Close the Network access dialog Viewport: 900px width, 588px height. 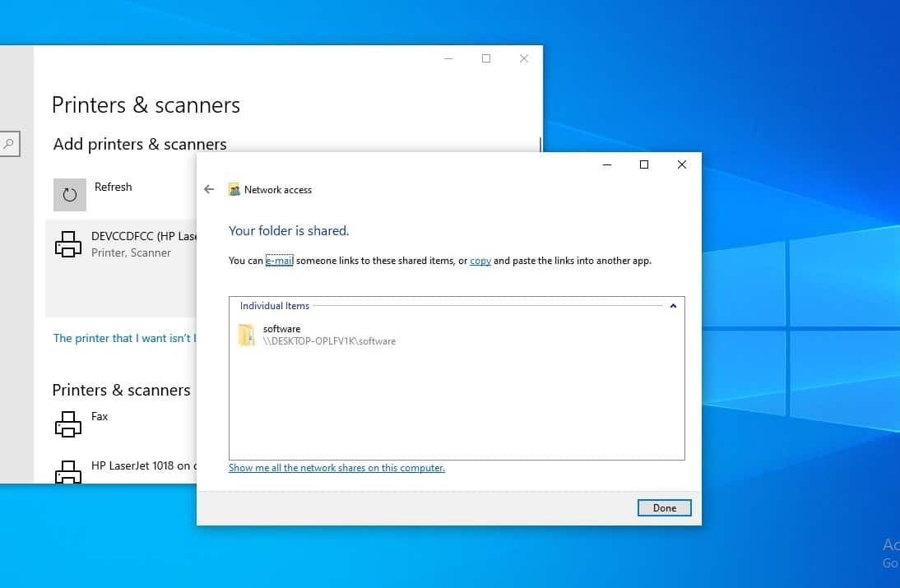(681, 164)
